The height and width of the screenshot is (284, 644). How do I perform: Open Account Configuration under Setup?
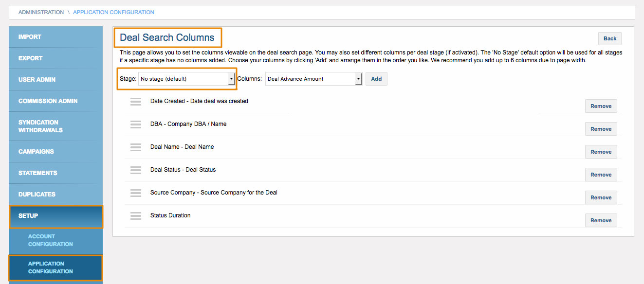tap(56, 240)
